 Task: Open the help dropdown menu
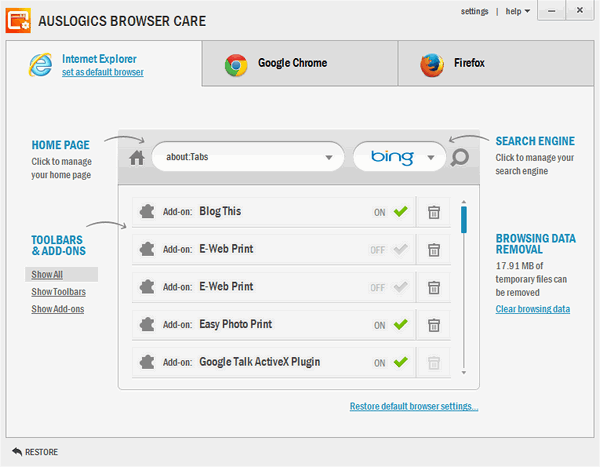[517, 11]
